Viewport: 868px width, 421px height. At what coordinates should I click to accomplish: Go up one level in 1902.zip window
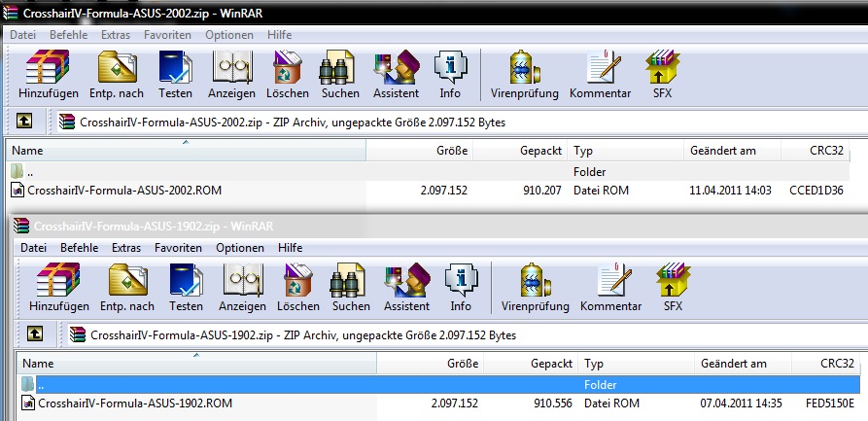pos(35,333)
